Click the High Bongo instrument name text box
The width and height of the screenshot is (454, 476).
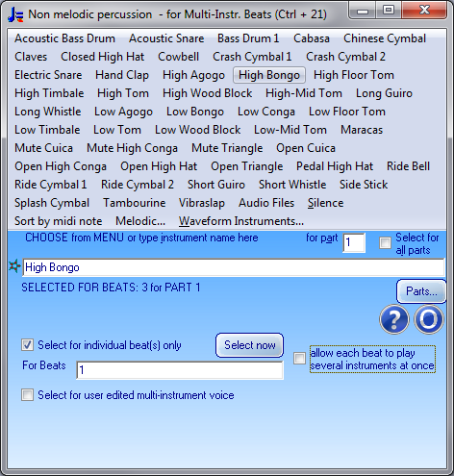pos(234,267)
